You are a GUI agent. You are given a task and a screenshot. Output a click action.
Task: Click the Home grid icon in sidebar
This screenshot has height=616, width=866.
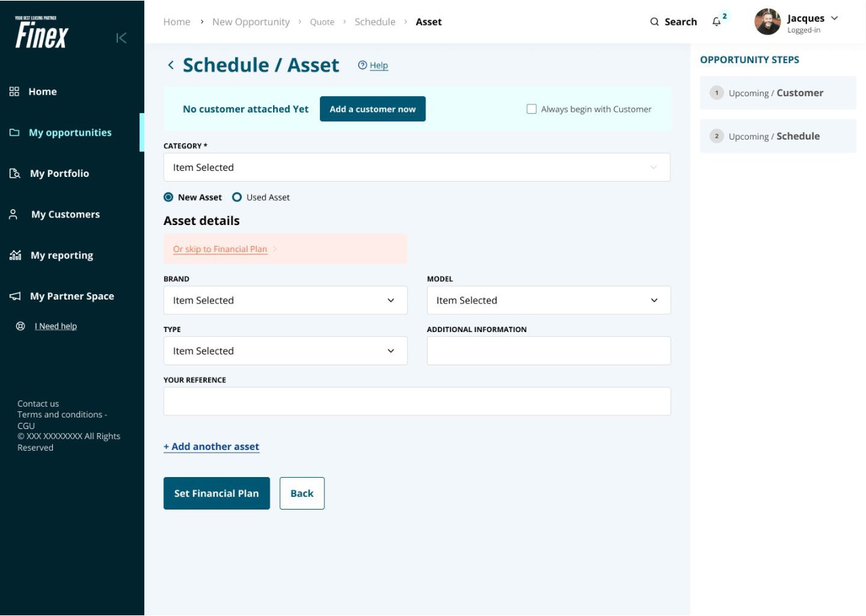14,91
